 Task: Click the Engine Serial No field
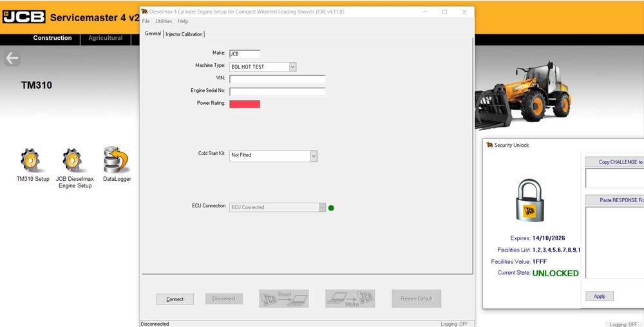point(277,91)
